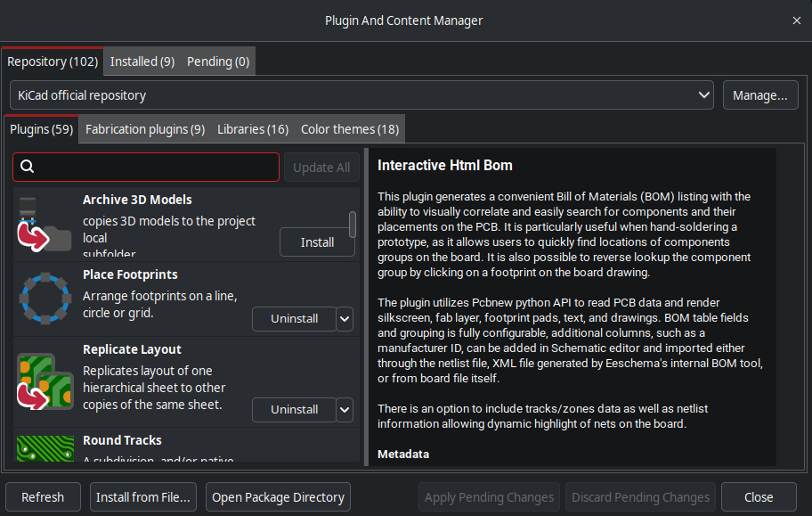Switch to the Installed (9) tab
Screen dimensions: 812x516
click(x=142, y=61)
